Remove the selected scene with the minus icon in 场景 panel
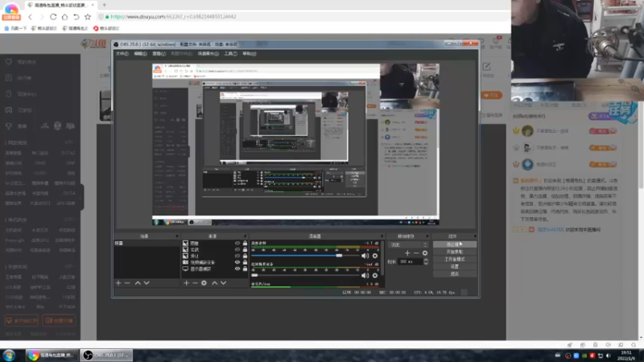Viewport: 644px width, 362px height. pos(127,283)
